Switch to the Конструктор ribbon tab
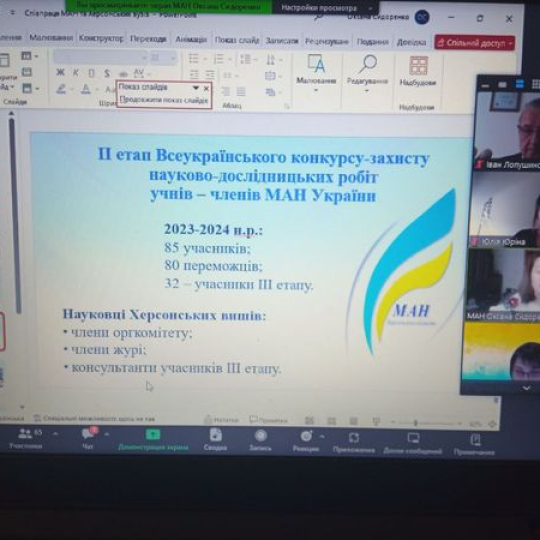Image resolution: width=540 pixels, height=540 pixels. (x=101, y=38)
